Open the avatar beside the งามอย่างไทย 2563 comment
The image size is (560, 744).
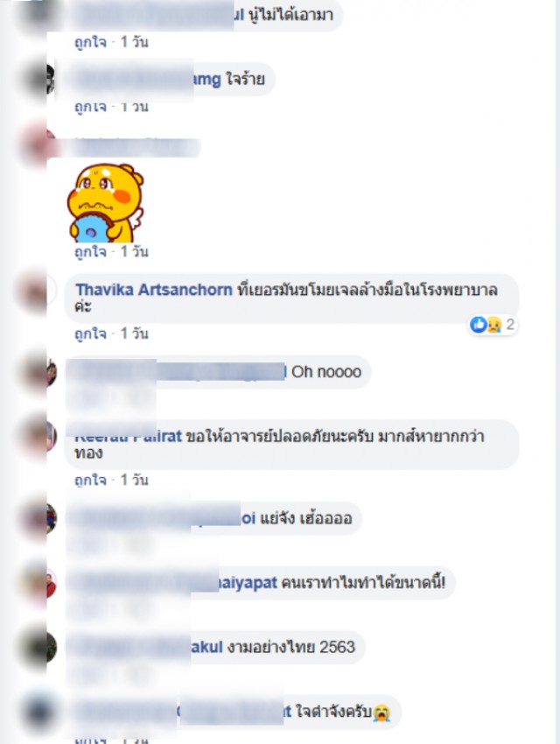38,648
